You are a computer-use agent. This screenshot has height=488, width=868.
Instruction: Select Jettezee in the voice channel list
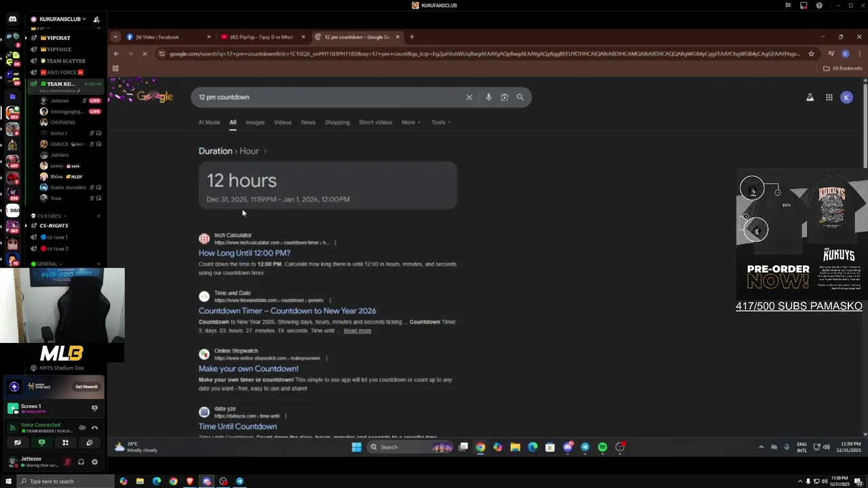coord(60,100)
